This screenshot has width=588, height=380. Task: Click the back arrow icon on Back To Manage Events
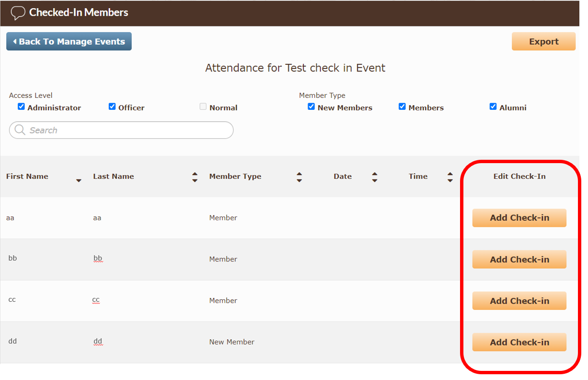[14, 41]
